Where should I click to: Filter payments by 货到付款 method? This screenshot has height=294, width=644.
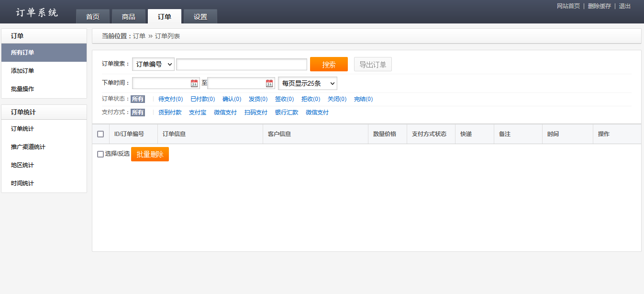coord(170,112)
